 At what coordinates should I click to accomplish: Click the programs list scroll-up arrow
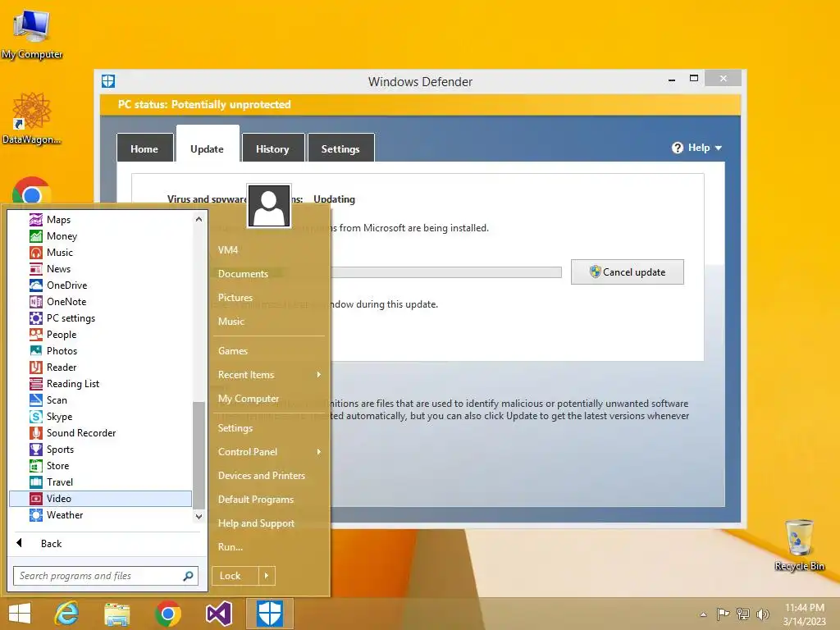click(199, 219)
